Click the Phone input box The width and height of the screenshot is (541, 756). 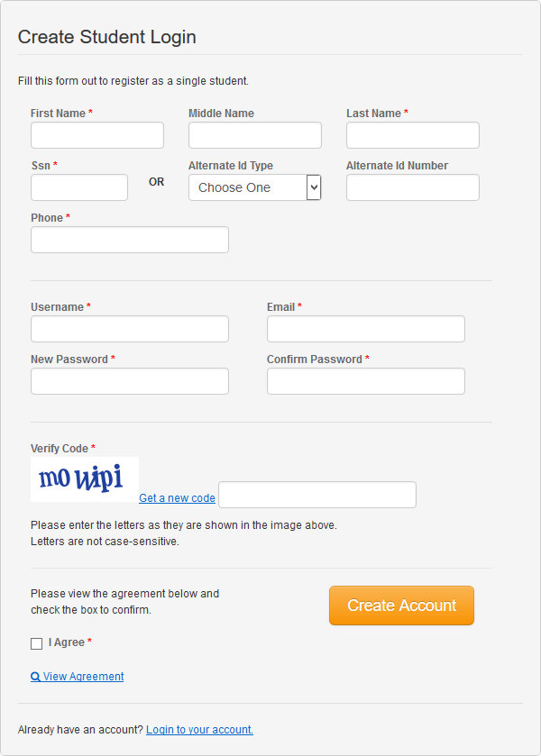pyautogui.click(x=130, y=240)
